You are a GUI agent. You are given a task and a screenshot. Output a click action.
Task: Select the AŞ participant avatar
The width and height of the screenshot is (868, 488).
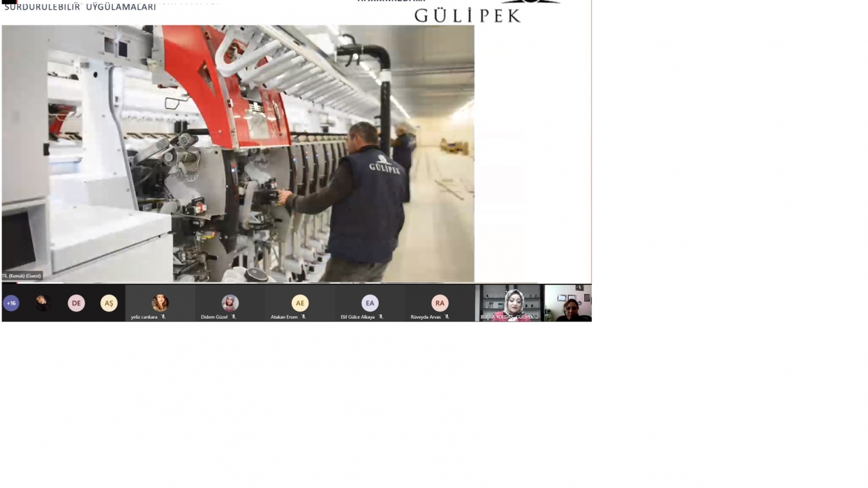click(109, 303)
